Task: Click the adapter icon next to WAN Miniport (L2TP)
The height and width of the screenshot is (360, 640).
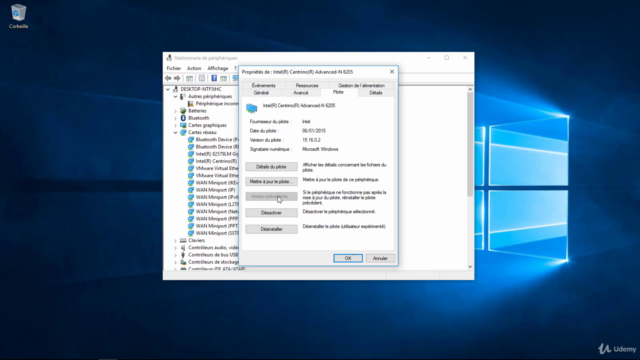Action: 191,204
